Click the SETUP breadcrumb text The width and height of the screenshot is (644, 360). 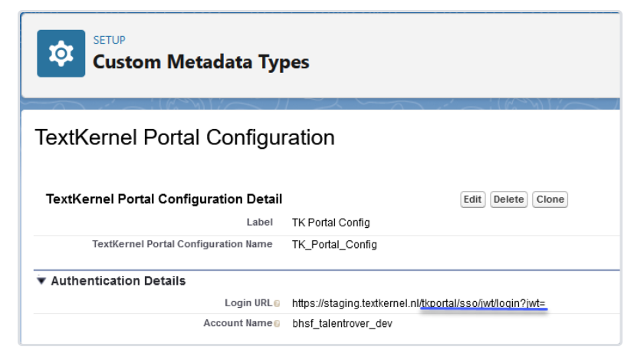point(109,41)
